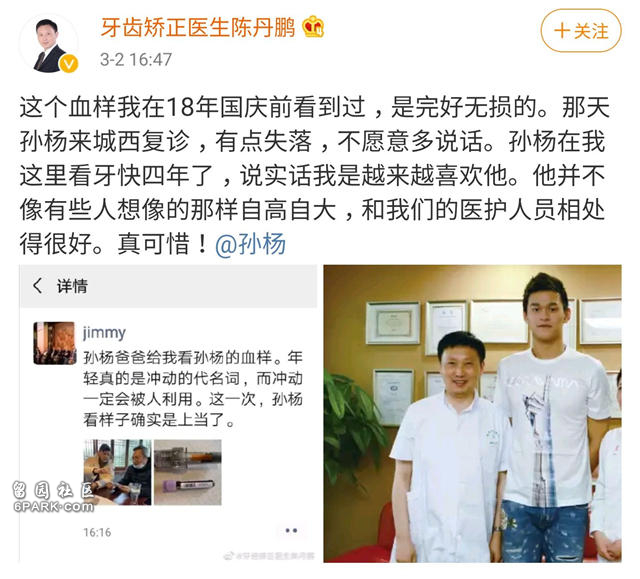
Task: Open the 牙齿矫正医生陈丹鹏 profile name
Action: (198, 27)
